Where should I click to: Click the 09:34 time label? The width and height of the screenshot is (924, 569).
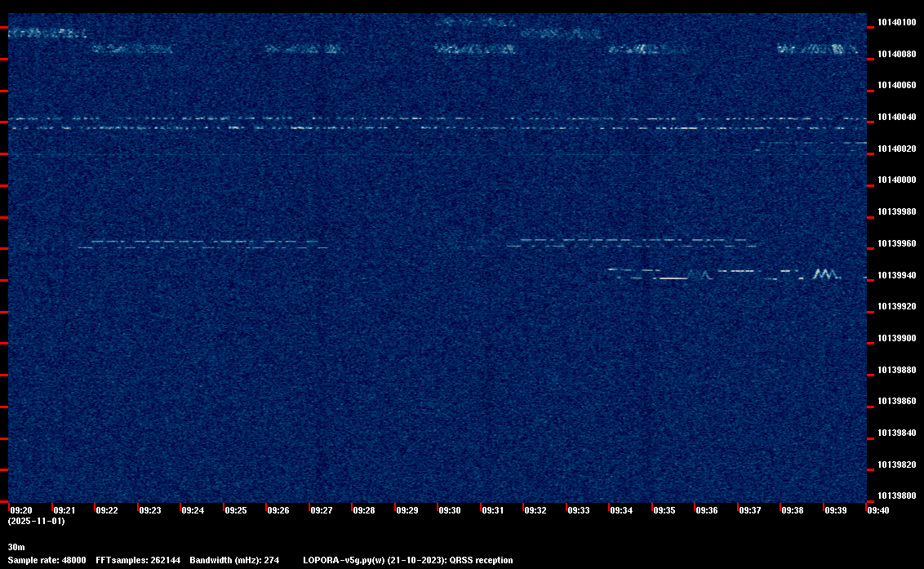[621, 510]
